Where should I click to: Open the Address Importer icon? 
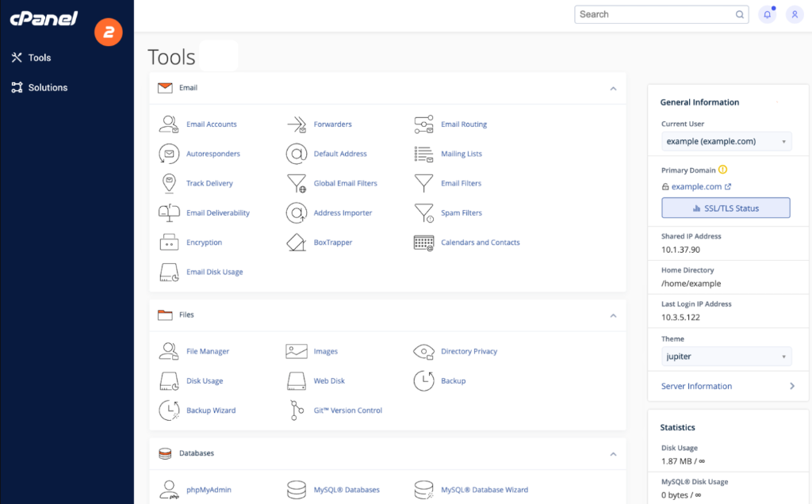tap(297, 212)
